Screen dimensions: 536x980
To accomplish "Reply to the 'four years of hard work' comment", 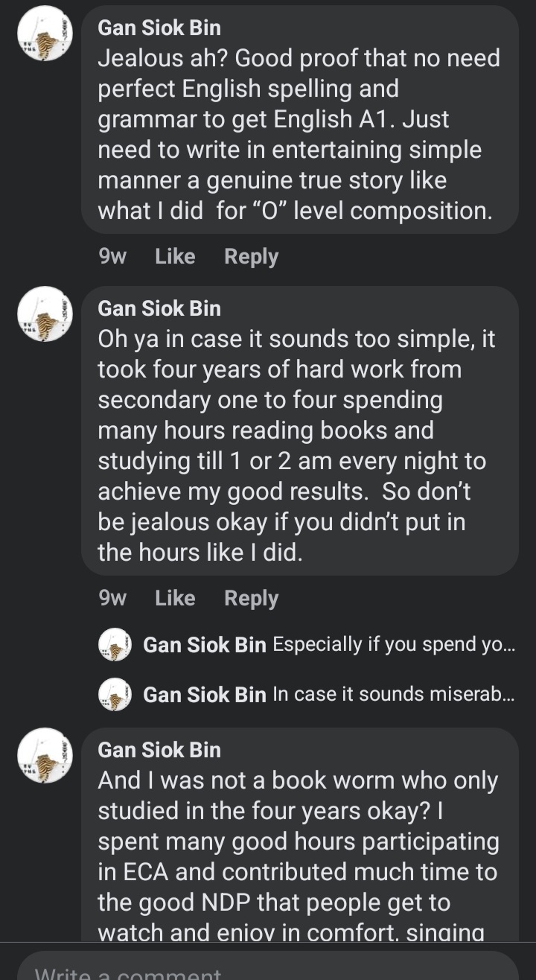I will pos(251,599).
